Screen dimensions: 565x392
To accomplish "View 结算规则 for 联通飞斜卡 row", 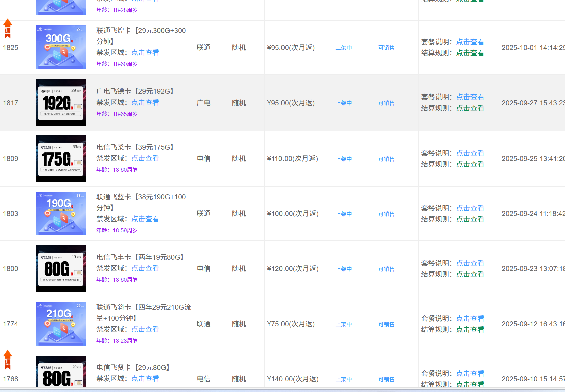I will click(x=470, y=330).
